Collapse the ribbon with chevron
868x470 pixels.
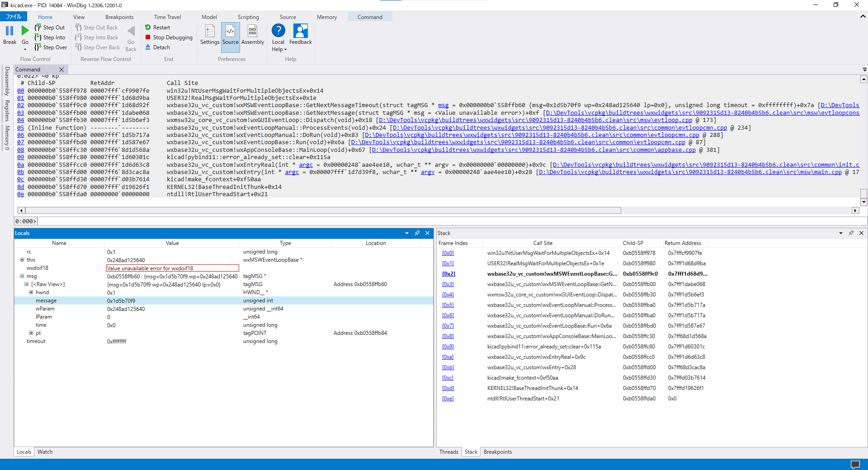coord(863,16)
